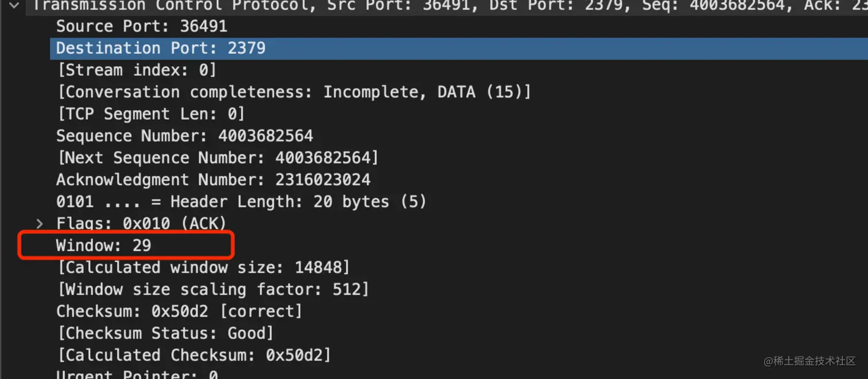
Task: Click the Header Length: 20 bytes row
Action: [241, 202]
